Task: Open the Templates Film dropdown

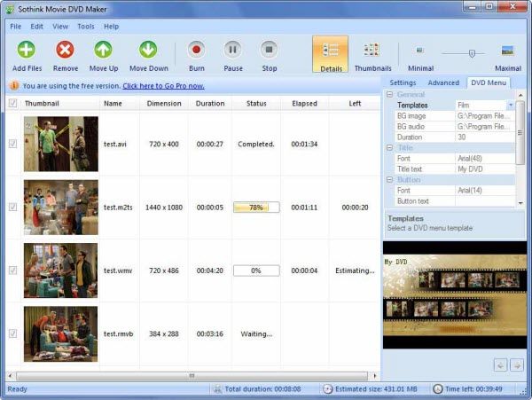Action: click(510, 106)
